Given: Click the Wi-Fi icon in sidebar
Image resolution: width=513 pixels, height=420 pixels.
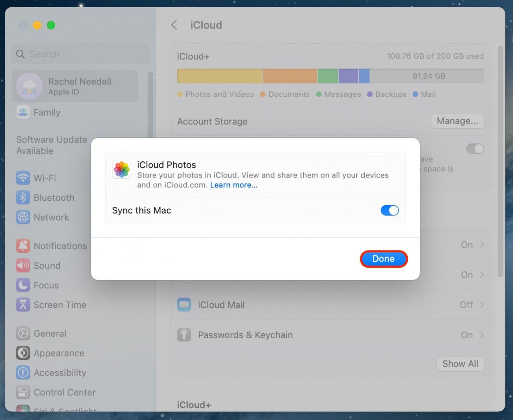Looking at the screenshot, I should (x=23, y=178).
